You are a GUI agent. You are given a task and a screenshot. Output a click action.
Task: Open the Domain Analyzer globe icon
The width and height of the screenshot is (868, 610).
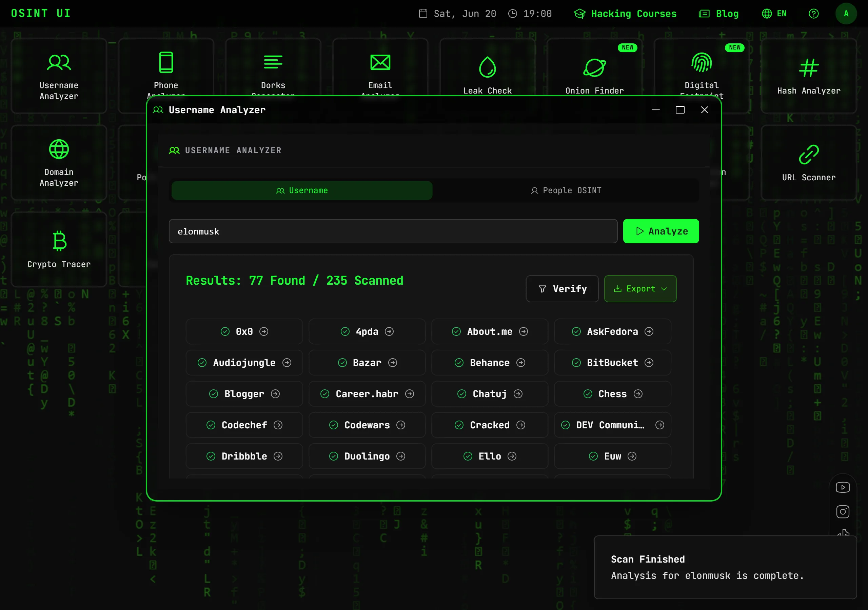[59, 149]
